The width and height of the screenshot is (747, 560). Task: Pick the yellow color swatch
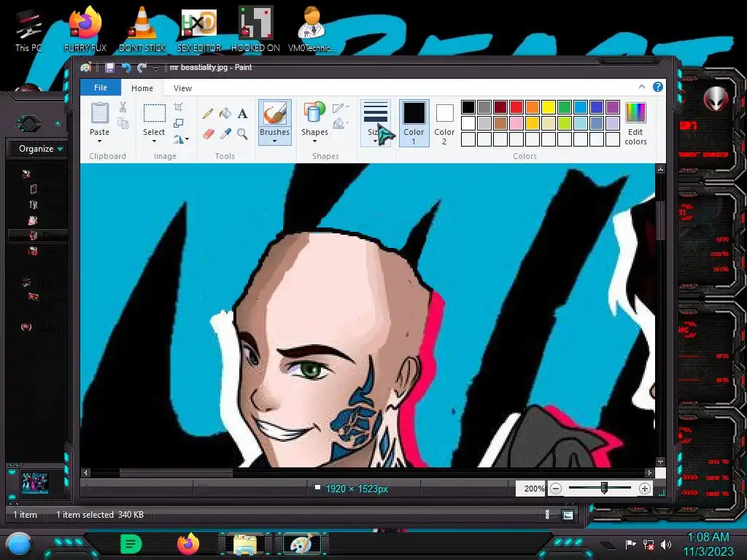(x=549, y=107)
